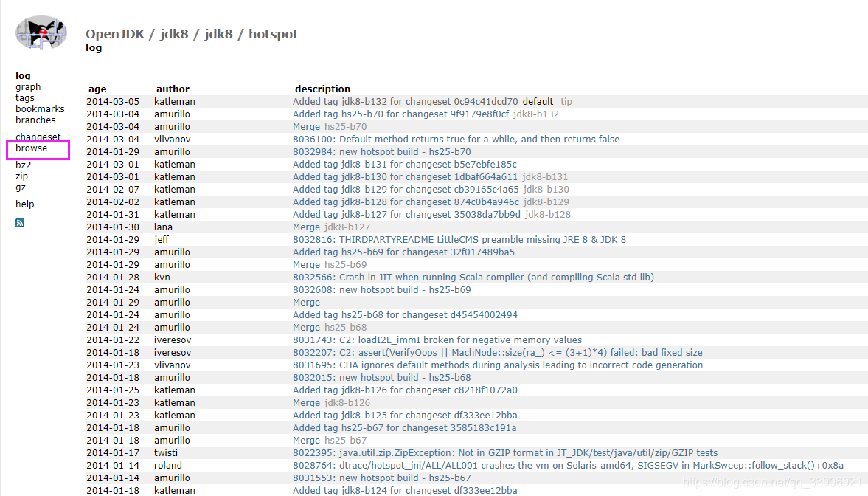868x496 pixels.
Task: Click date 2014-03-05 in first row
Action: 113,101
